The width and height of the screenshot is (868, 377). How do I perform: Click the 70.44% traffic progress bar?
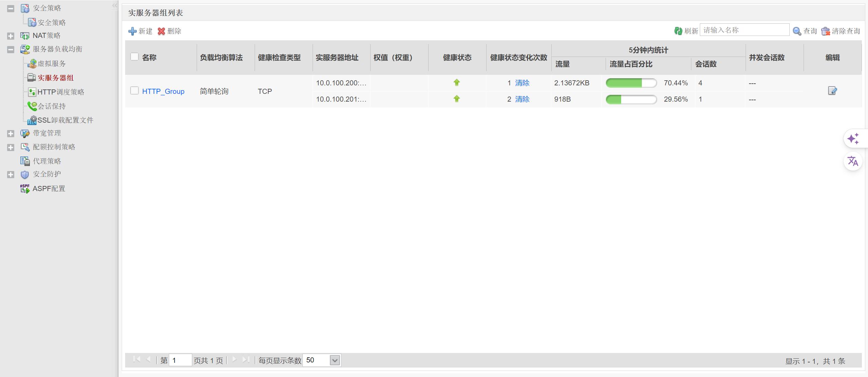click(x=631, y=83)
